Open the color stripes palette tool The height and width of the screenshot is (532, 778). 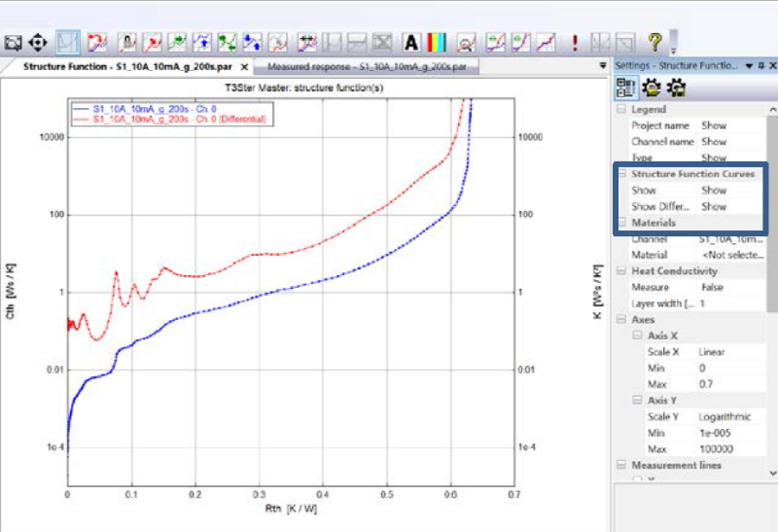(x=437, y=43)
